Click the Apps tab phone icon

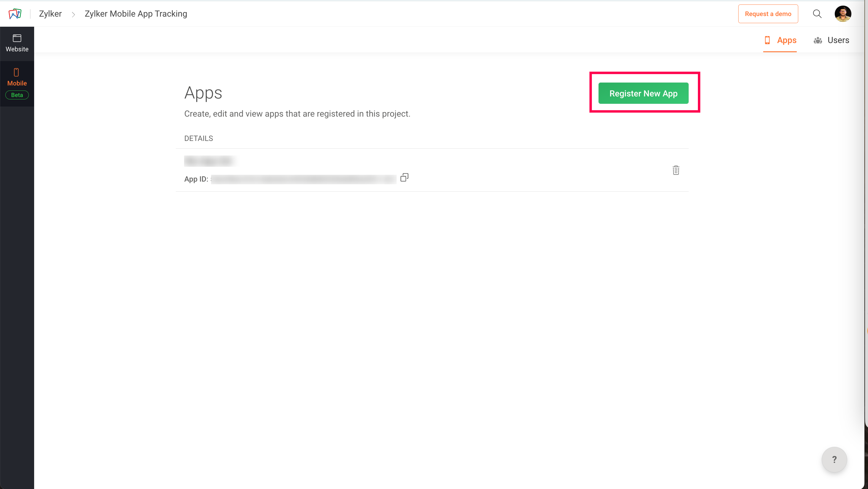coord(767,40)
